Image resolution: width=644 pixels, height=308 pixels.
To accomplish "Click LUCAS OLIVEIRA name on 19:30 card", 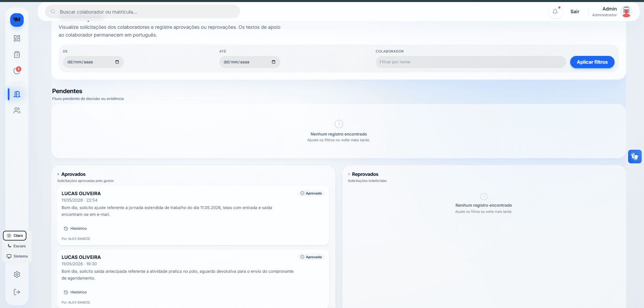I will 81,257.
